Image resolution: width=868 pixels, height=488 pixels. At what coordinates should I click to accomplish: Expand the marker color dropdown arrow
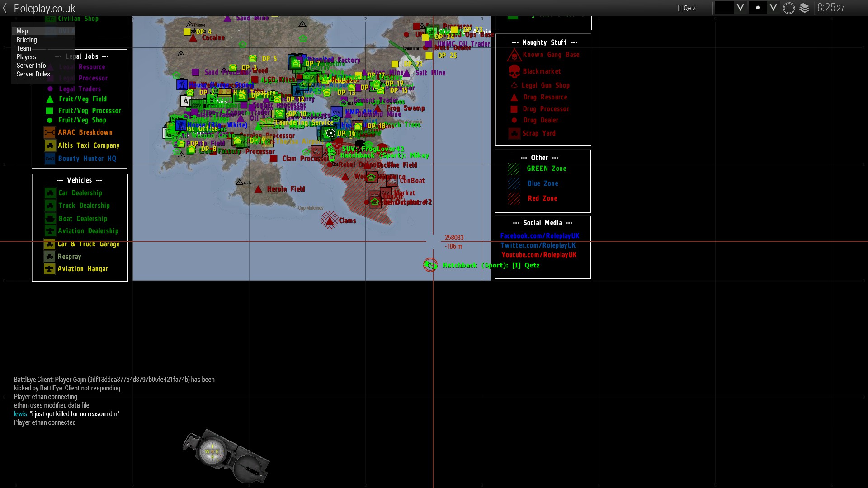(741, 8)
